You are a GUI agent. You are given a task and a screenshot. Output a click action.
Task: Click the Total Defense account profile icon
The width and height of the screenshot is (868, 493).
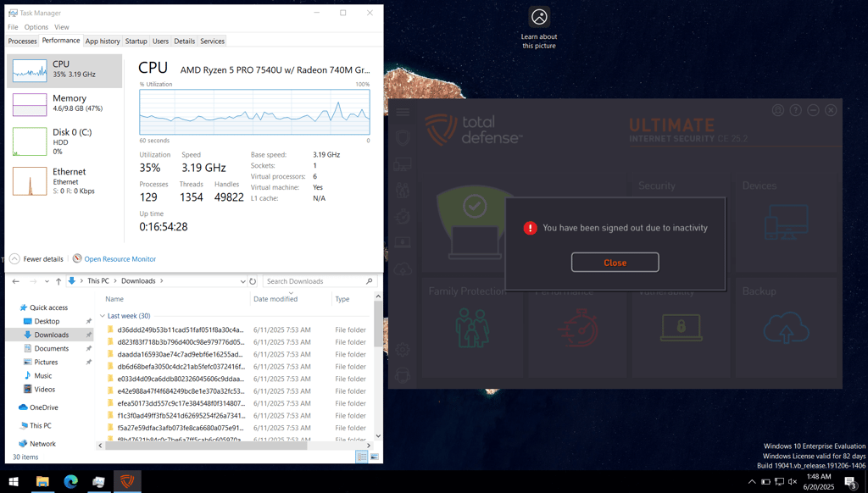pos(778,110)
